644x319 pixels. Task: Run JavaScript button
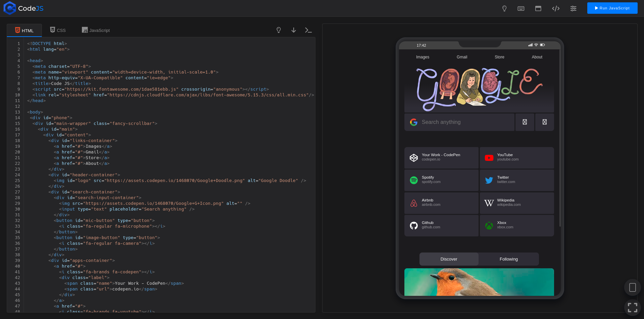[612, 8]
